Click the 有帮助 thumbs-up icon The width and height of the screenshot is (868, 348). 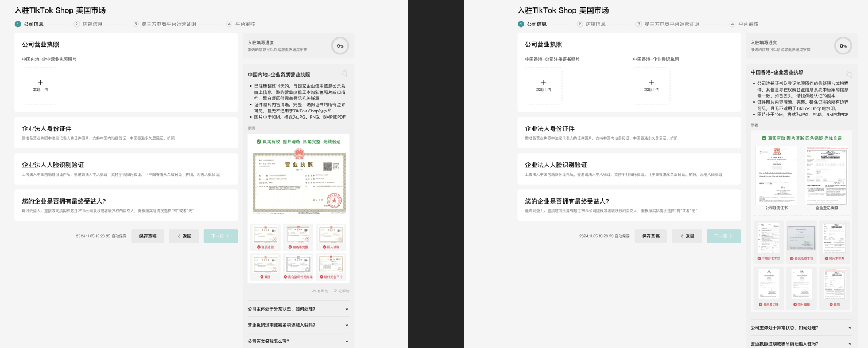315,291
